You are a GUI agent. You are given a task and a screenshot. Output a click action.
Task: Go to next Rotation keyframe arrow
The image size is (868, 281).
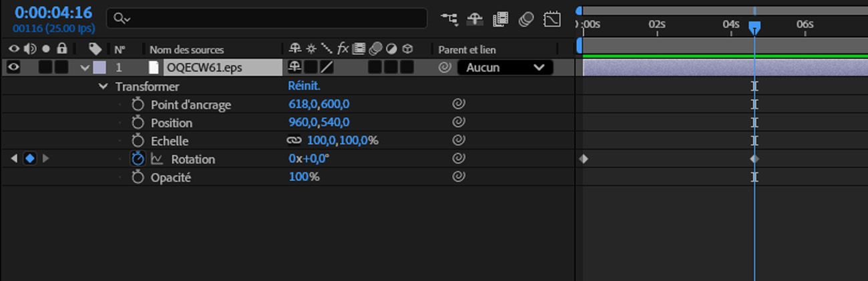[x=45, y=159]
